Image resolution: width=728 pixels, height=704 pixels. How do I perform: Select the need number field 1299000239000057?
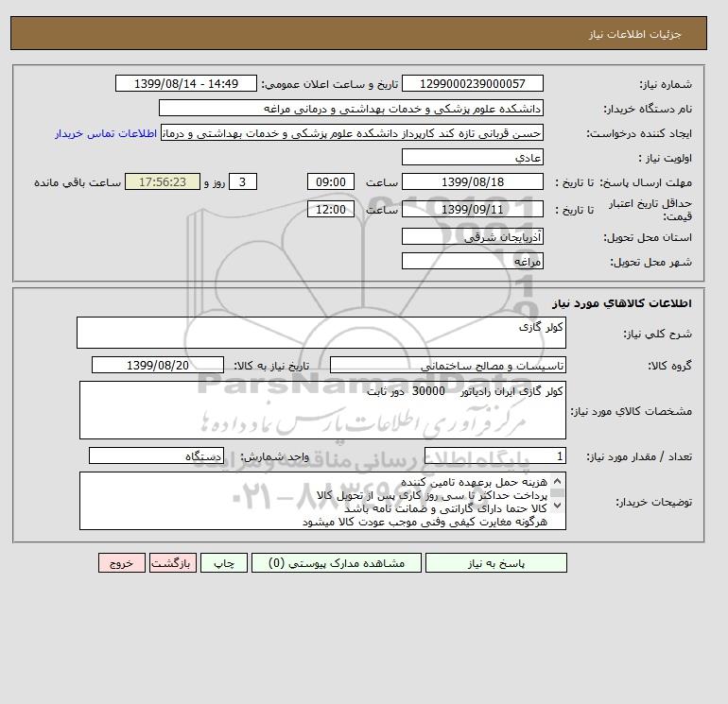tap(472, 83)
